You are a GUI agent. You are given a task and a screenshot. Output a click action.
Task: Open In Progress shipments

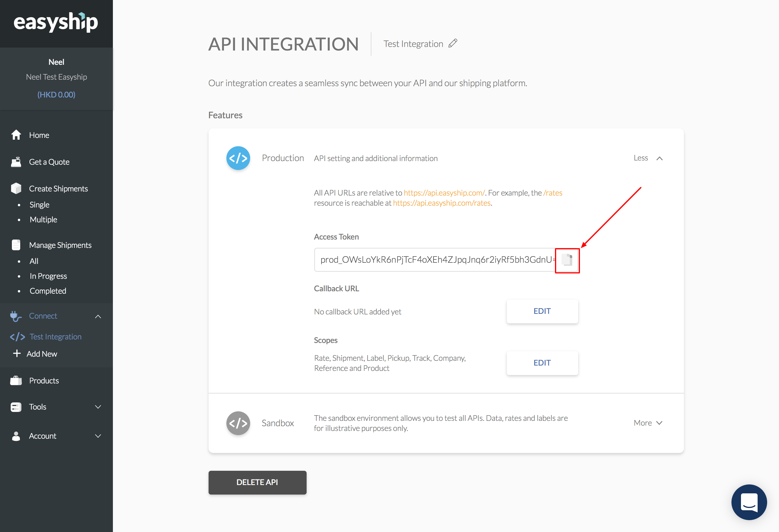pyautogui.click(x=48, y=276)
